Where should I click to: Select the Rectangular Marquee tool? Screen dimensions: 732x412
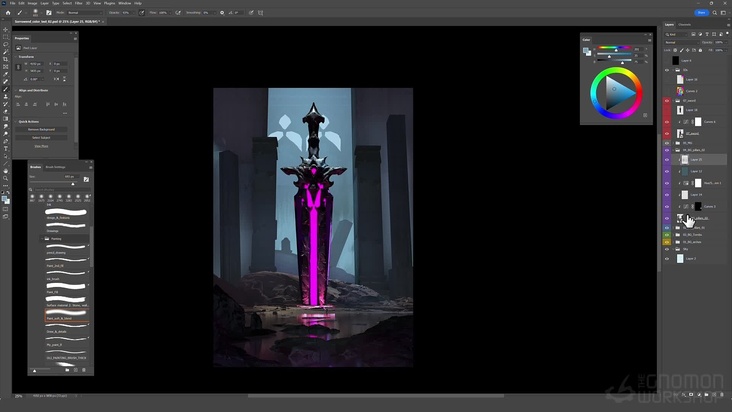(6, 37)
